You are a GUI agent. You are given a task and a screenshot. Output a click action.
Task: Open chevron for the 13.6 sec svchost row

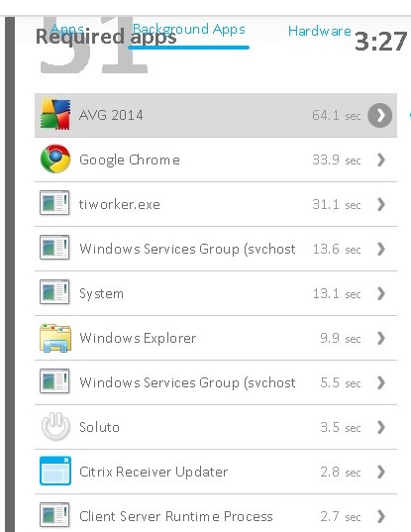[381, 249]
